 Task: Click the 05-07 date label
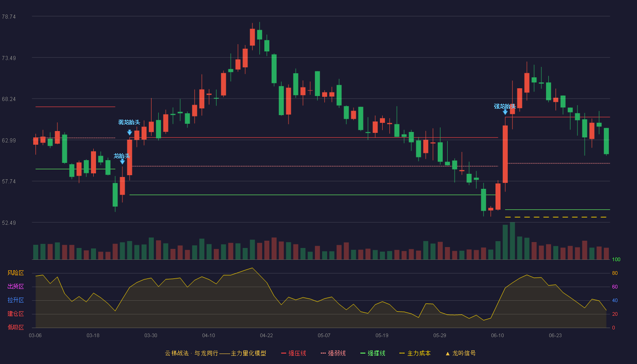[324, 335]
